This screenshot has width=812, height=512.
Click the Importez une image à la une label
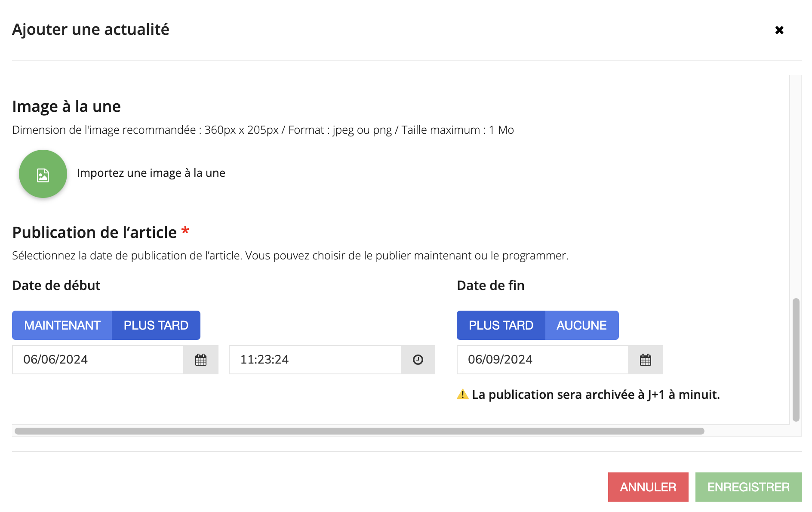tap(151, 173)
